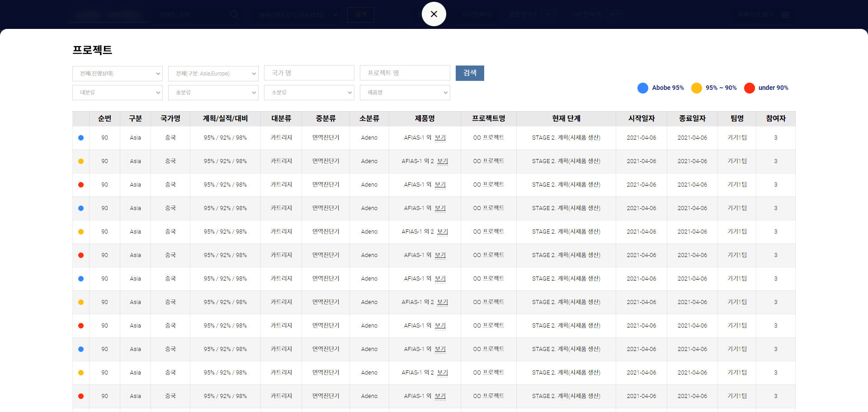Click the blue Abobe 95% legend dot
Screen dimensions: 868x412
pos(642,88)
